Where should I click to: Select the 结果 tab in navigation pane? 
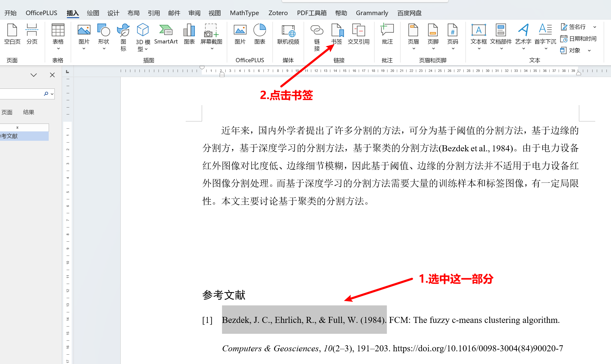click(28, 112)
